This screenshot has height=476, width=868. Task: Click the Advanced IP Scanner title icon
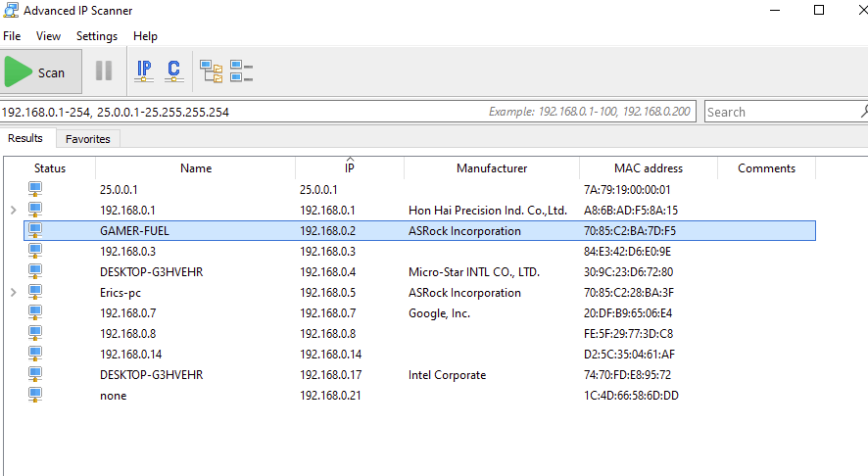[11, 10]
